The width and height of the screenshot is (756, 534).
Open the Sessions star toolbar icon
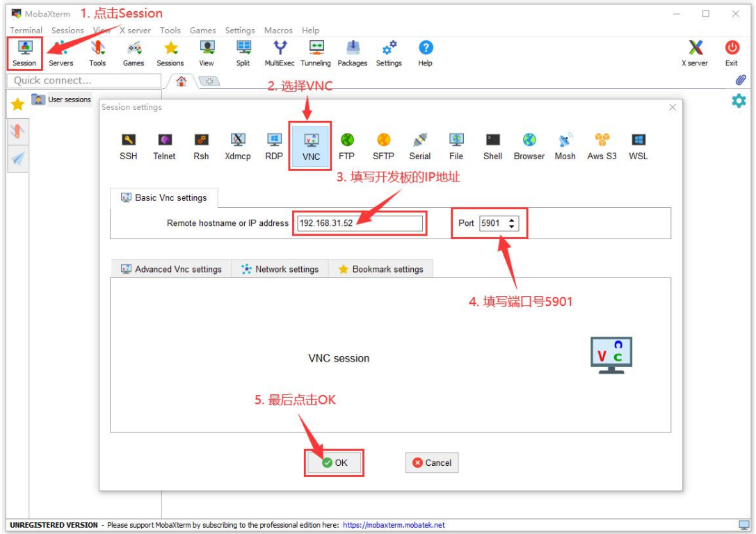pyautogui.click(x=170, y=53)
